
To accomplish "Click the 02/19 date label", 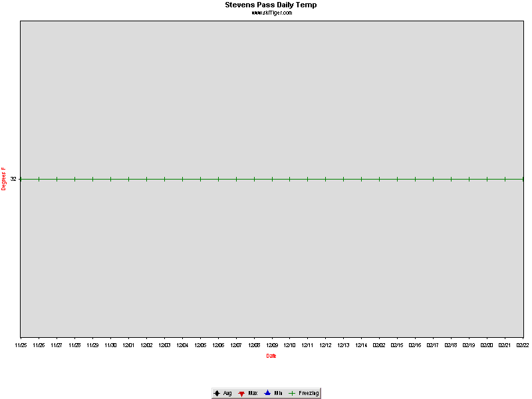I will 469,345.
